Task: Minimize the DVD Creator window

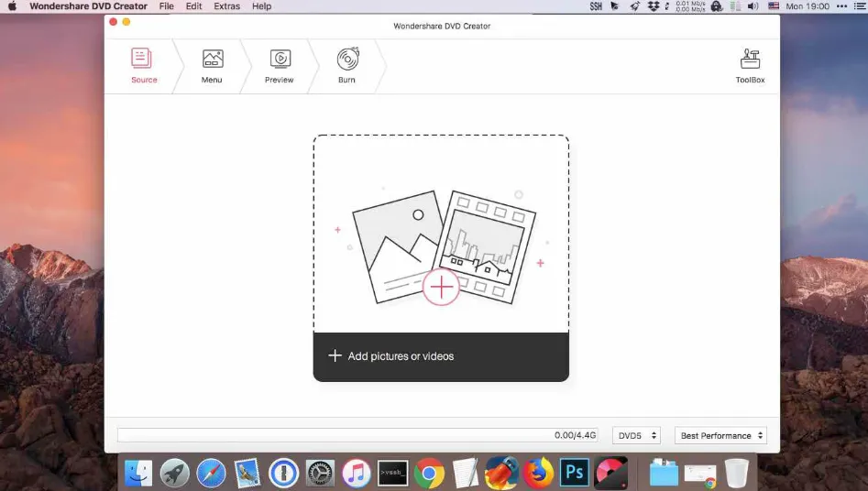Action: [126, 22]
